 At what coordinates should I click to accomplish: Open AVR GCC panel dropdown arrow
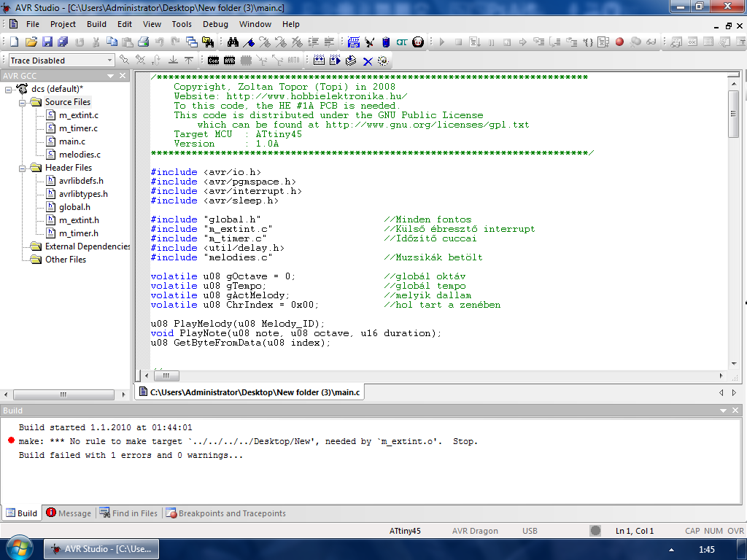111,76
